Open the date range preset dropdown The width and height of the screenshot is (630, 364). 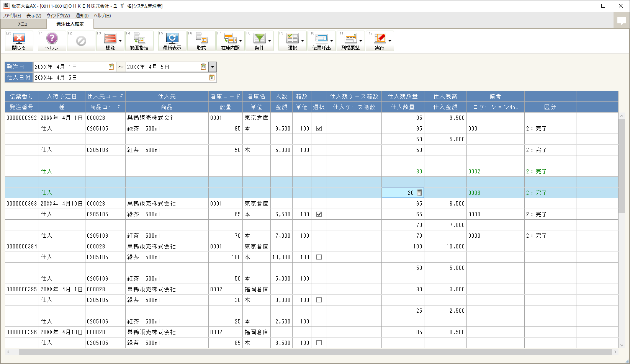213,67
